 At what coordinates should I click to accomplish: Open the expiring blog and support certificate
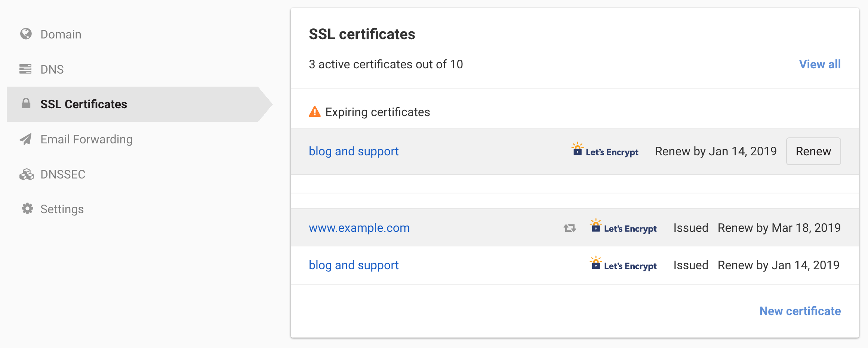point(353,151)
